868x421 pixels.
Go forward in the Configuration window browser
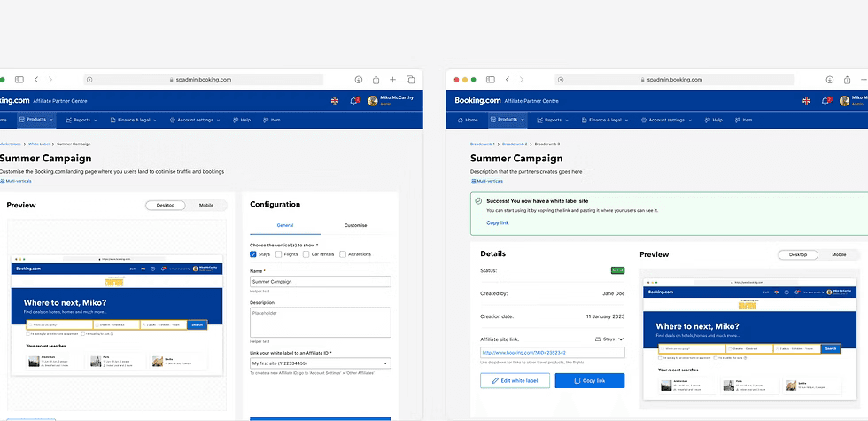click(x=50, y=80)
